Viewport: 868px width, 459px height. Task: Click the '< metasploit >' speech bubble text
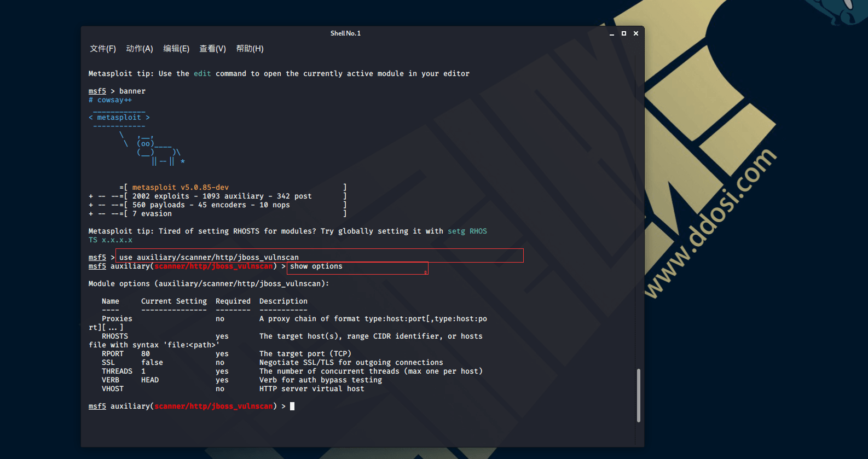(x=119, y=118)
